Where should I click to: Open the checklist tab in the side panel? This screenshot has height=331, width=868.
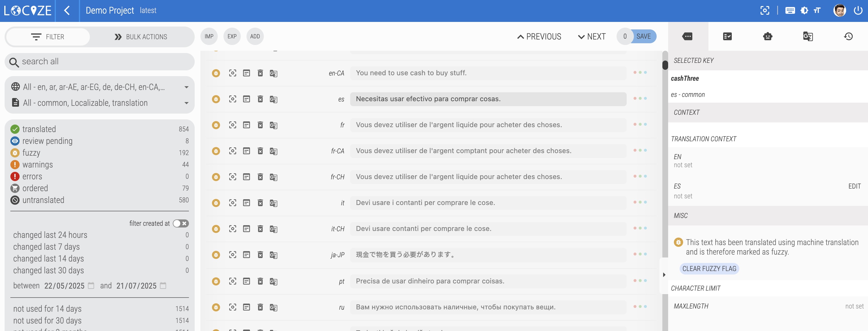pyautogui.click(x=727, y=36)
